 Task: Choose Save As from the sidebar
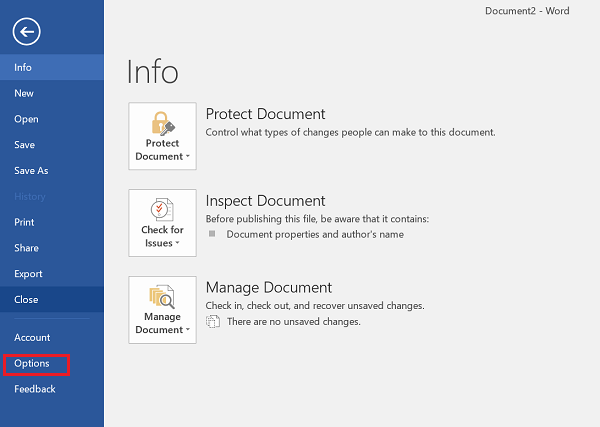pyautogui.click(x=52, y=171)
